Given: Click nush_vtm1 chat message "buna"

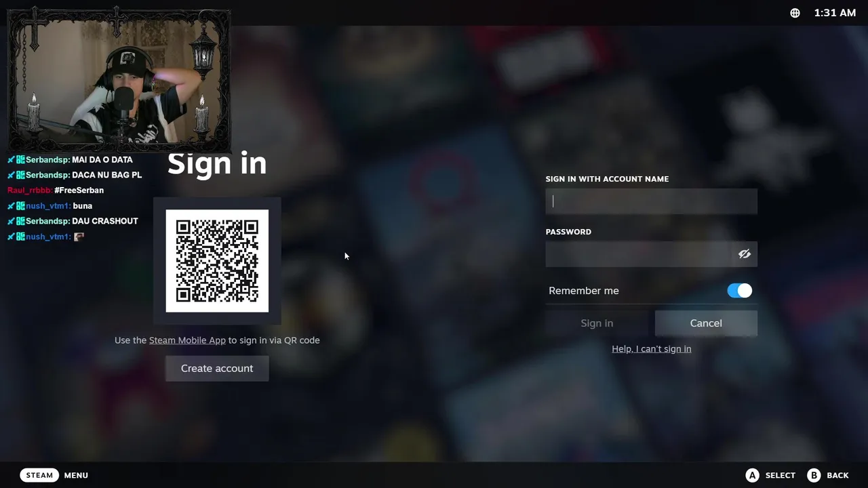Looking at the screenshot, I should 83,206.
